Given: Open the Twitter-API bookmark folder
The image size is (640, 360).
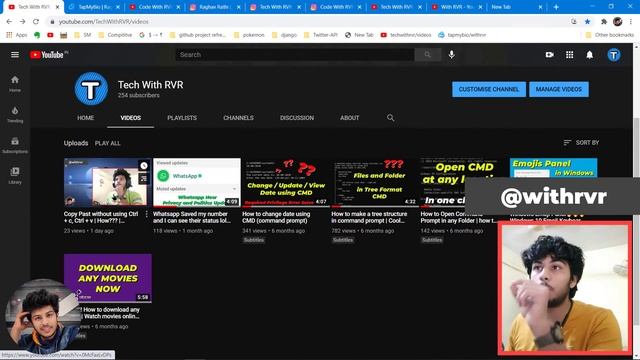Looking at the screenshot, I should [x=321, y=35].
